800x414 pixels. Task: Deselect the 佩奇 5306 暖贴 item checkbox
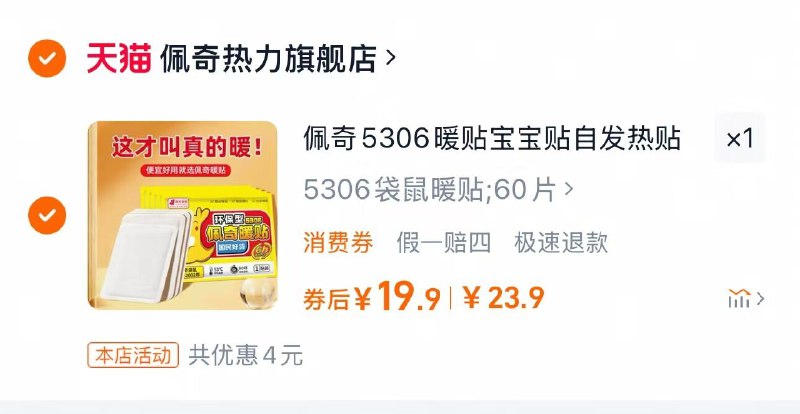[x=47, y=215]
